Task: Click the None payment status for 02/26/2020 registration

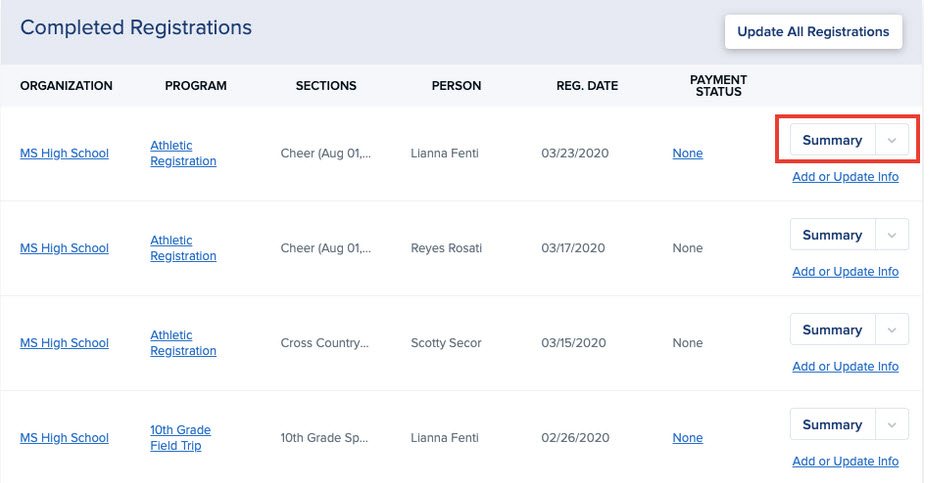Action: click(687, 438)
